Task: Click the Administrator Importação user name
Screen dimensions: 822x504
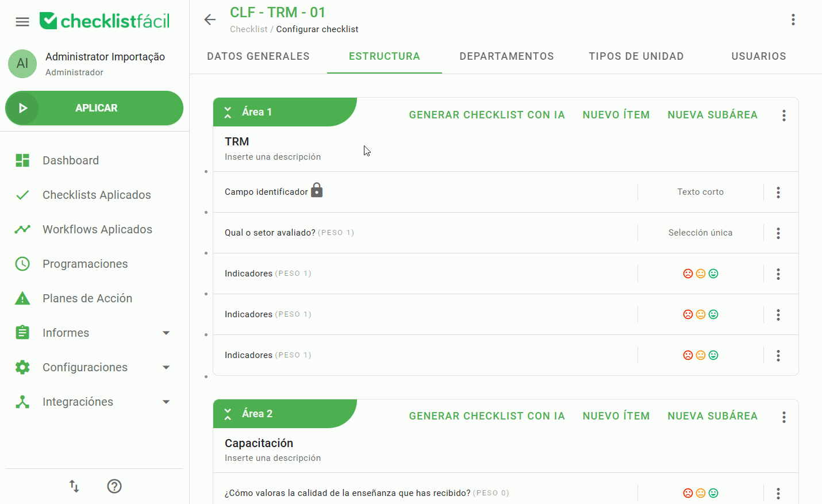Action: (x=105, y=56)
